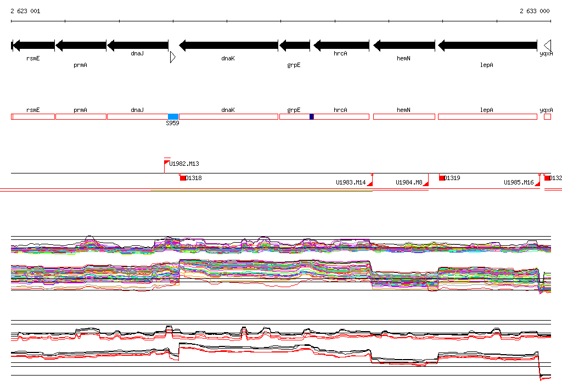Click the small red yqxA outlined box
Screen dimensions: 562x392
(x=547, y=117)
